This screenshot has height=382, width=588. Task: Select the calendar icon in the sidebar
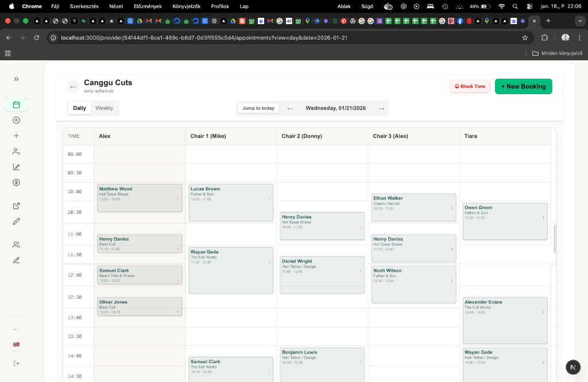16,105
